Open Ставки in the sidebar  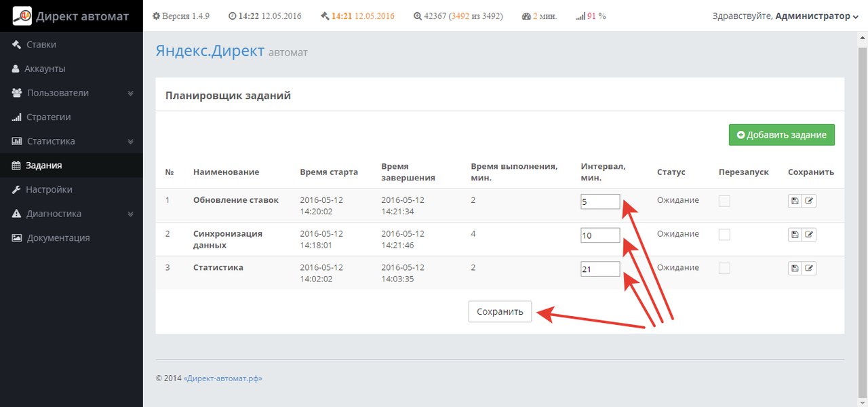[41, 45]
